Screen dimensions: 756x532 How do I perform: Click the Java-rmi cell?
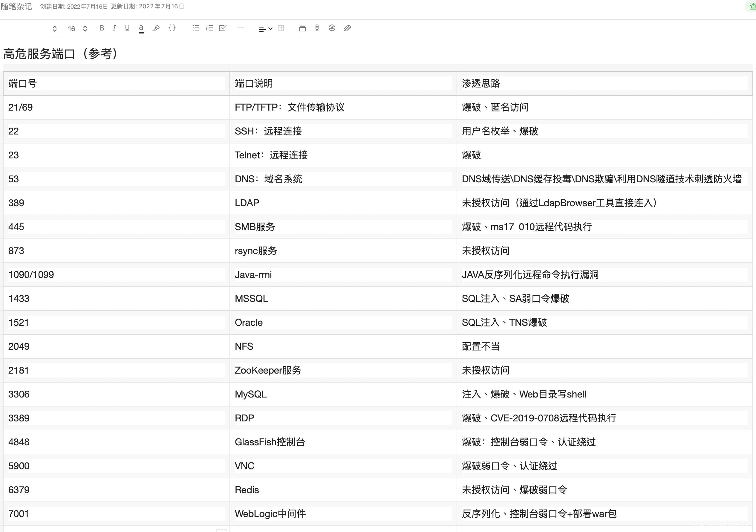tap(343, 275)
